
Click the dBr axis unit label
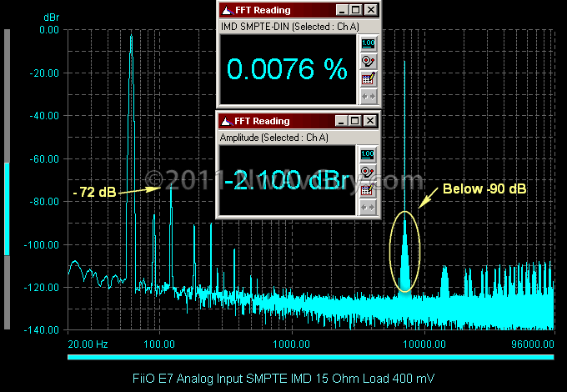(x=51, y=18)
